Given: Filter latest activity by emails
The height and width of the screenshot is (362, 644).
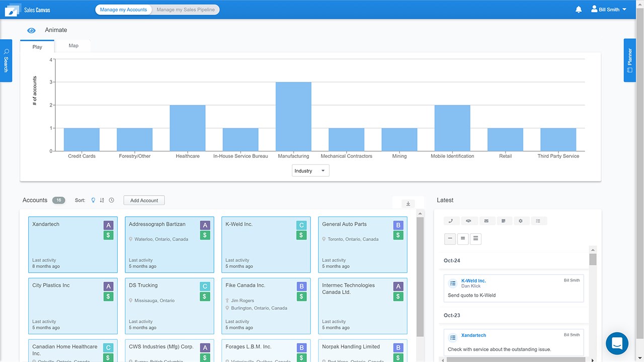Looking at the screenshot, I should click(486, 221).
